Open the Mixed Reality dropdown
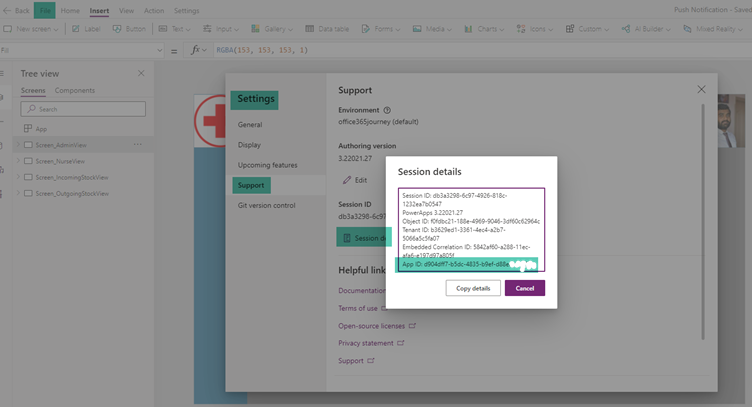 [713, 29]
